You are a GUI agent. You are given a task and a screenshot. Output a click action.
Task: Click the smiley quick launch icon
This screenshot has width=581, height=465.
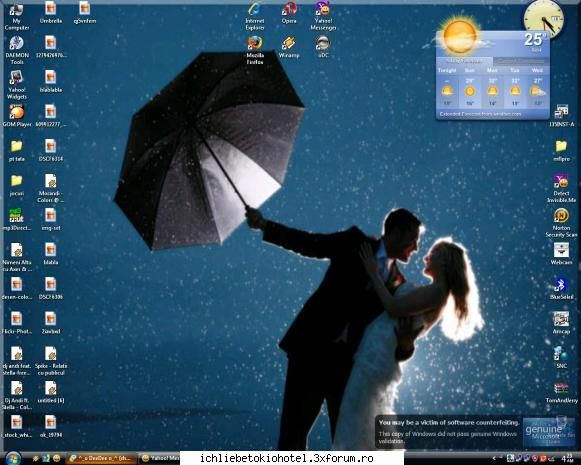coord(57,459)
